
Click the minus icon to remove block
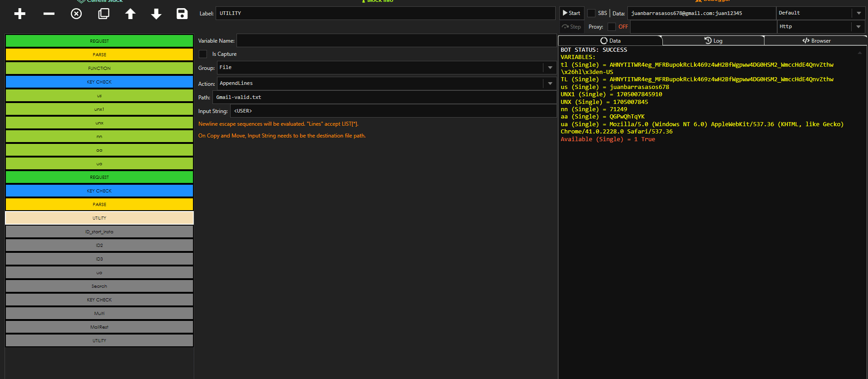tap(49, 14)
